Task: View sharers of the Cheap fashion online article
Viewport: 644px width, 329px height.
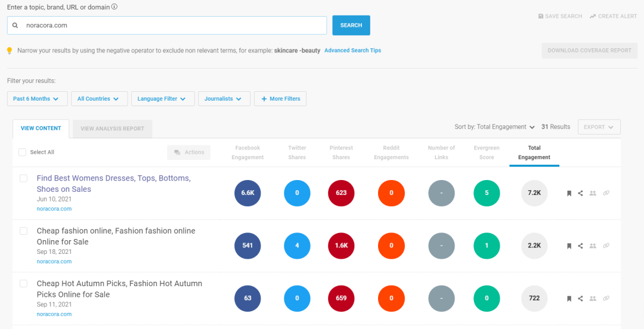Action: click(593, 246)
